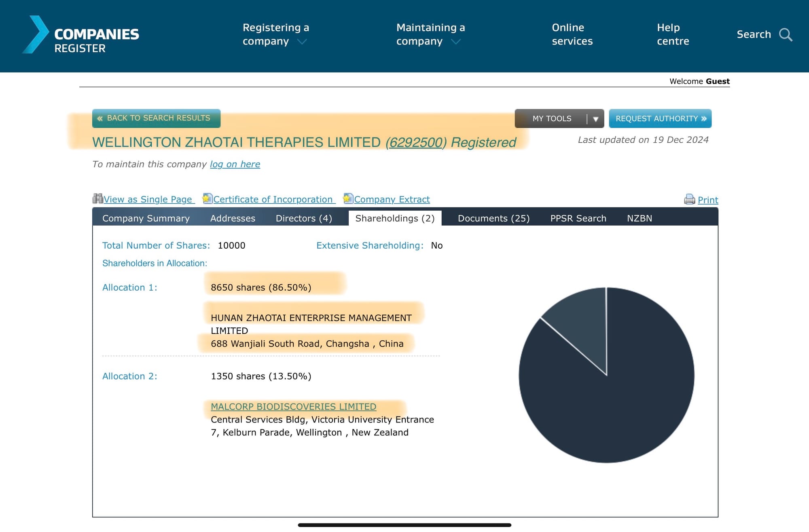This screenshot has height=532, width=809.
Task: Switch to the Directors (4) tab
Action: click(x=304, y=218)
